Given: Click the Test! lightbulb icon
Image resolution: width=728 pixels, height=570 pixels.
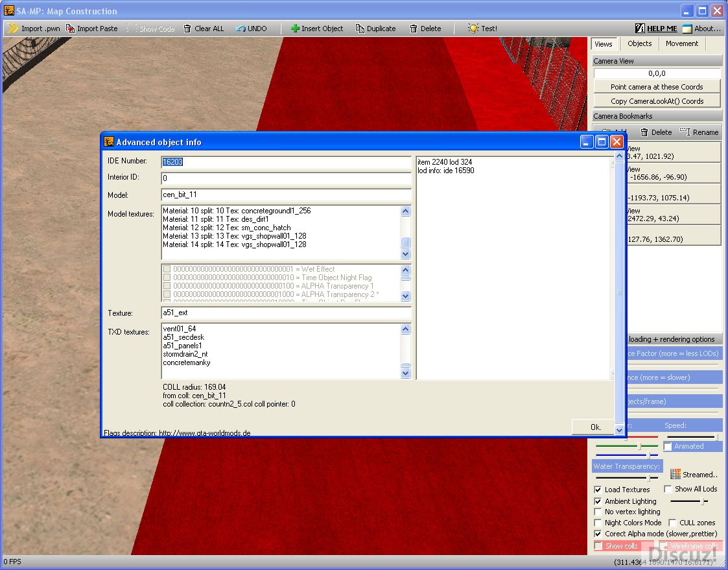Looking at the screenshot, I should [x=473, y=29].
